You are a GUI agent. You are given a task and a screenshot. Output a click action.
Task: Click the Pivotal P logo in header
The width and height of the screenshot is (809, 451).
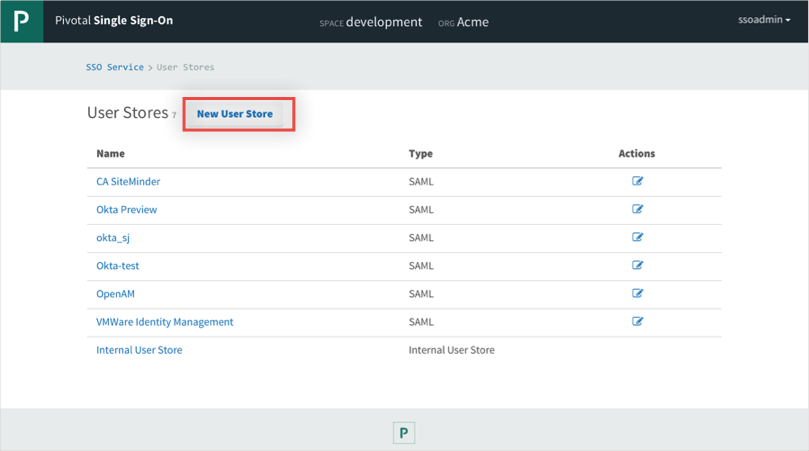point(21,21)
